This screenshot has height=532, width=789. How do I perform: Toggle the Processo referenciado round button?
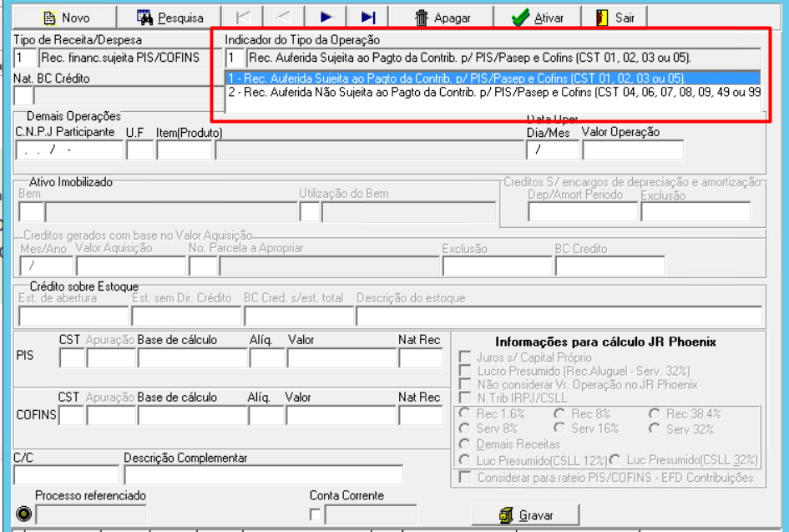(x=23, y=514)
